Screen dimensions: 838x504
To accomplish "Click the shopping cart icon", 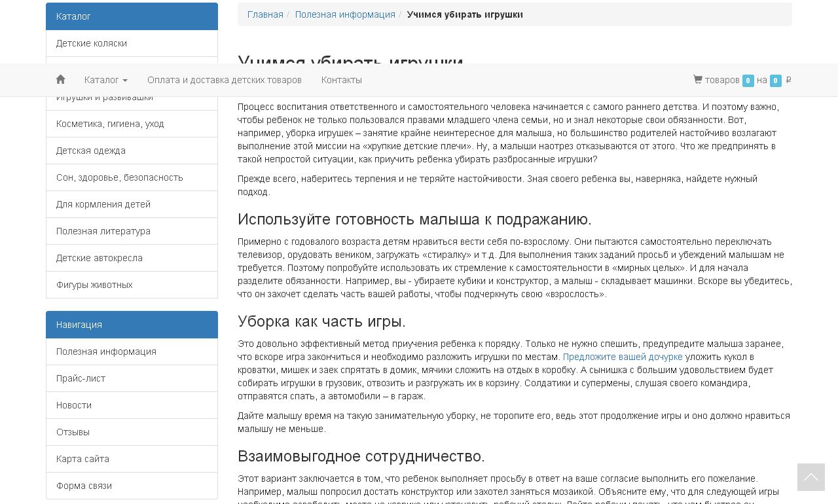I will (x=698, y=80).
